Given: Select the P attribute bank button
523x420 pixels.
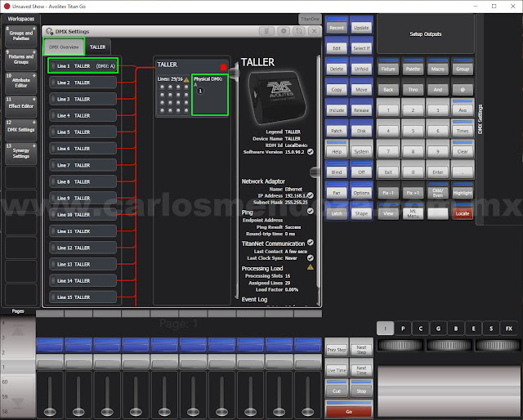Looking at the screenshot, I should pos(403,328).
